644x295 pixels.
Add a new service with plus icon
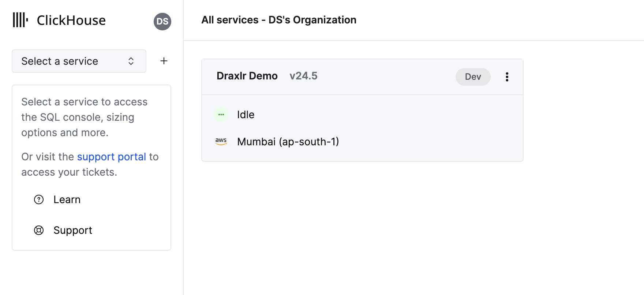coord(164,61)
